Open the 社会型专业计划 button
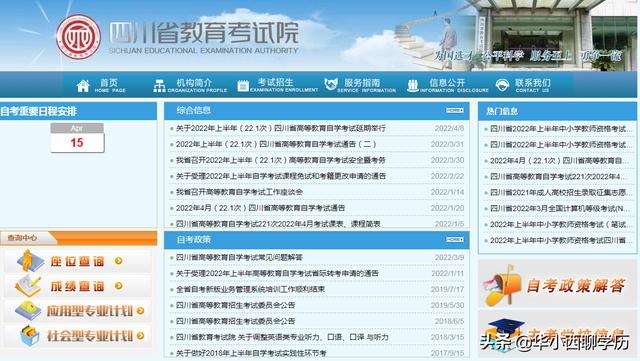The width and height of the screenshot is (640, 361). click(x=77, y=336)
